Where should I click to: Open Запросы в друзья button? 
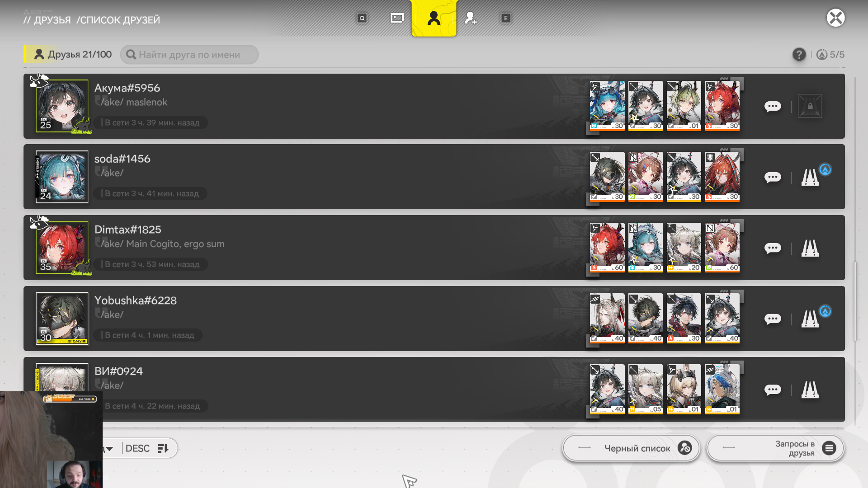click(775, 448)
